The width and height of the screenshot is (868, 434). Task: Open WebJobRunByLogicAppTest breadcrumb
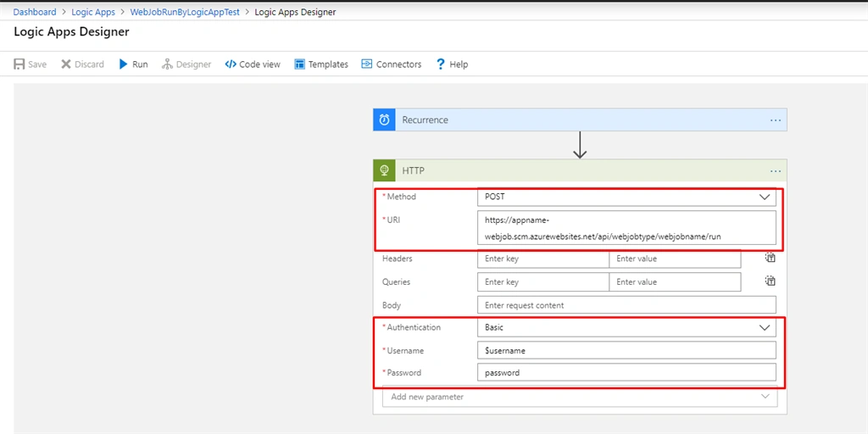tap(184, 12)
